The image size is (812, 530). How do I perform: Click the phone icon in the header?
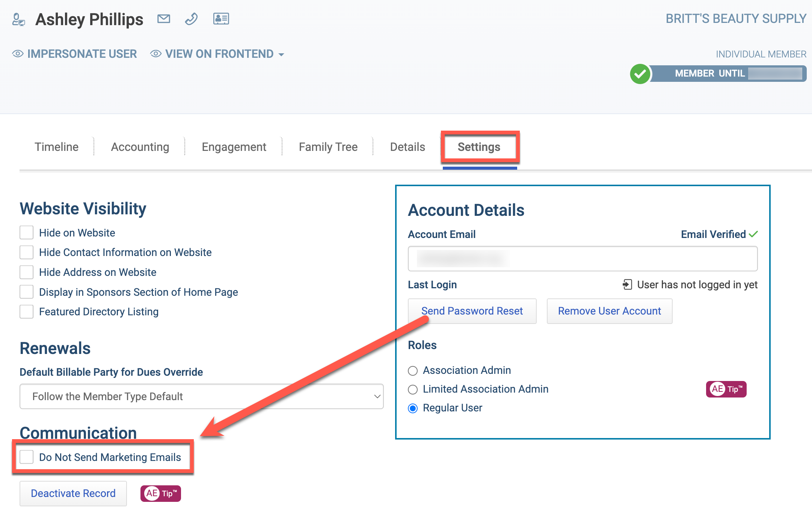pos(192,19)
